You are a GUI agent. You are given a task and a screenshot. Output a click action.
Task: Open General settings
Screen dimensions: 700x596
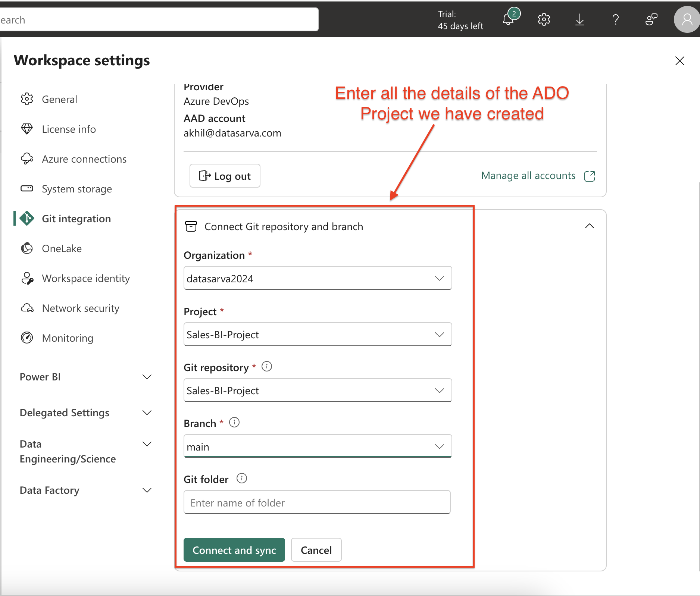60,99
